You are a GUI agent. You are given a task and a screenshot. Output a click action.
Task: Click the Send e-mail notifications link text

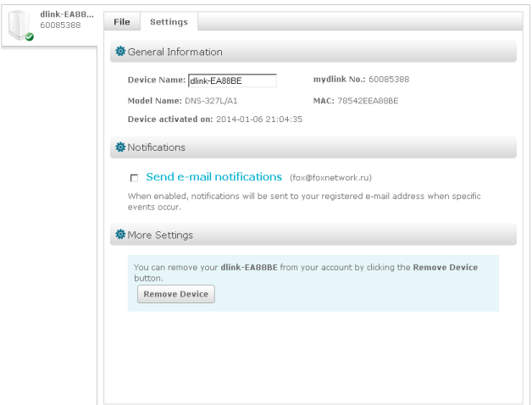pos(213,177)
